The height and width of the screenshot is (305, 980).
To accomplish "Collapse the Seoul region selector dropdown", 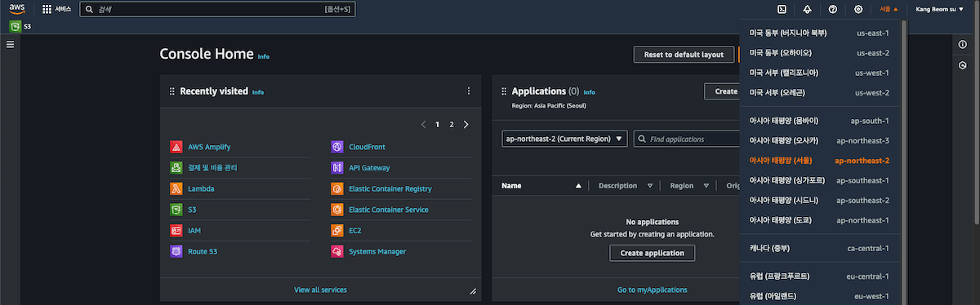I will tap(889, 10).
